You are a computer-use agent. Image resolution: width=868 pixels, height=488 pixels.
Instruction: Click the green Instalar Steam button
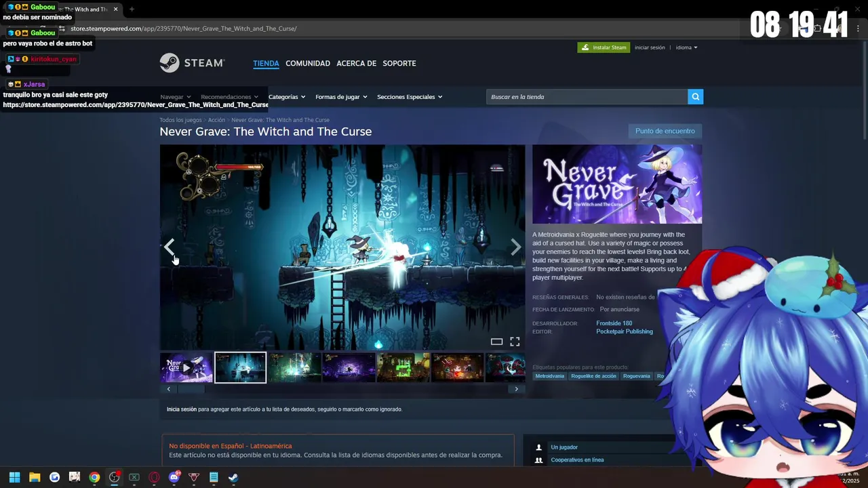(x=604, y=47)
